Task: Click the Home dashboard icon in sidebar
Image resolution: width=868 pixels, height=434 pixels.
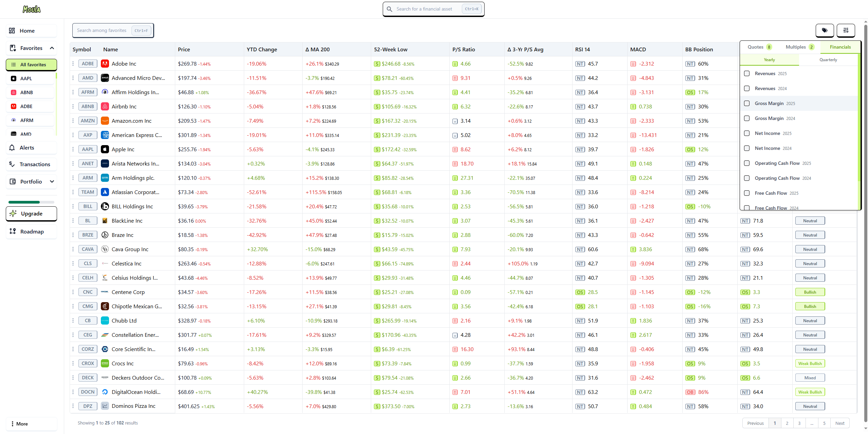Action: click(12, 31)
